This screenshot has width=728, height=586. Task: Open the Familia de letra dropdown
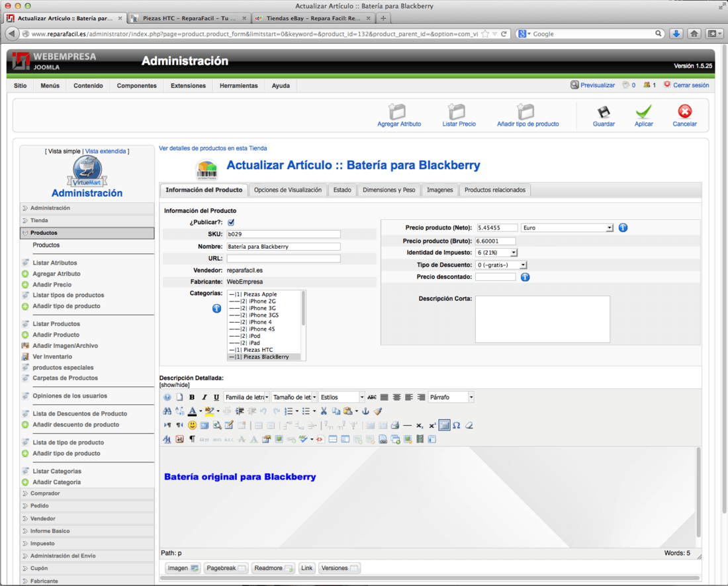click(247, 397)
